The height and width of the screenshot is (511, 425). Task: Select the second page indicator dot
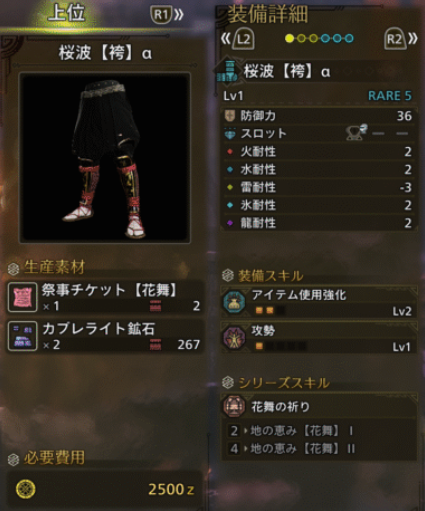301,39
